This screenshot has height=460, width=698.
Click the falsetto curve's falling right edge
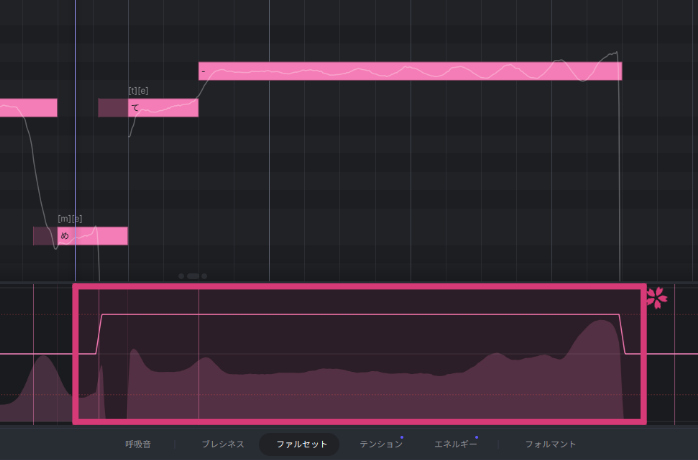(x=622, y=335)
